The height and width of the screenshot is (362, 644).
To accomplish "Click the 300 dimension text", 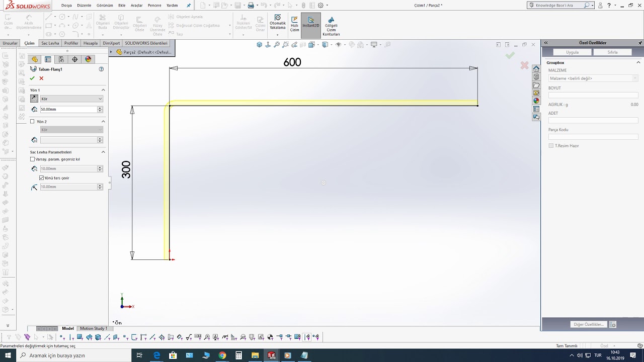I will (x=126, y=169).
